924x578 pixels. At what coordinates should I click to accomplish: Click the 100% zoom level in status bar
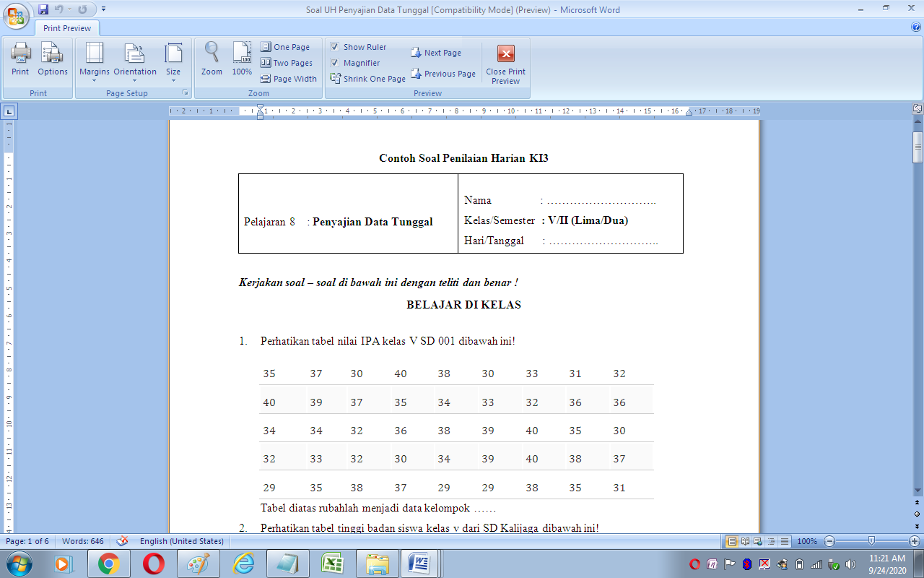point(807,541)
